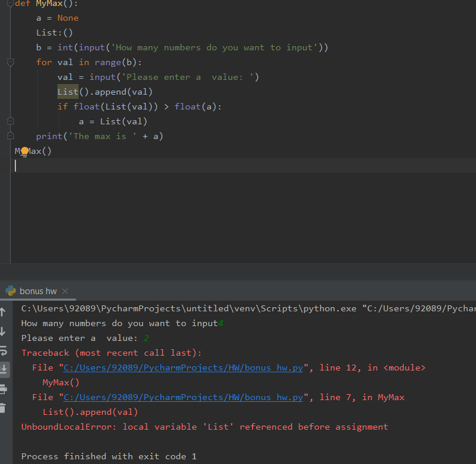Clear console with the trash icon
Viewport: 476px width, 464px height.
(3, 408)
